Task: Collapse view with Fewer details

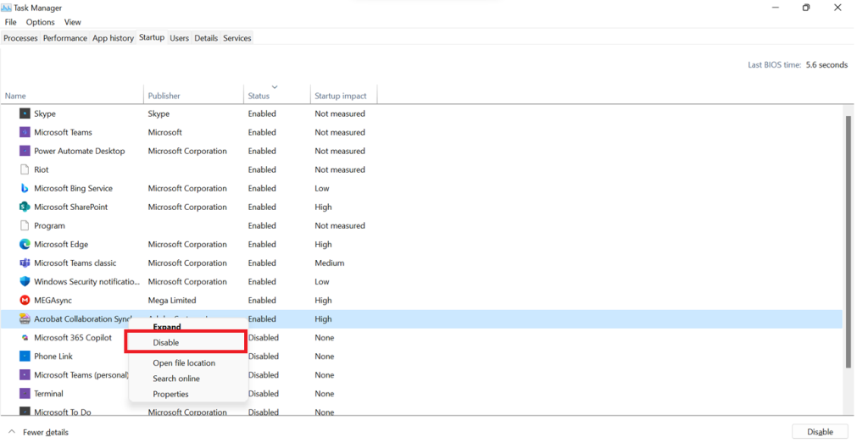Action: tap(39, 433)
